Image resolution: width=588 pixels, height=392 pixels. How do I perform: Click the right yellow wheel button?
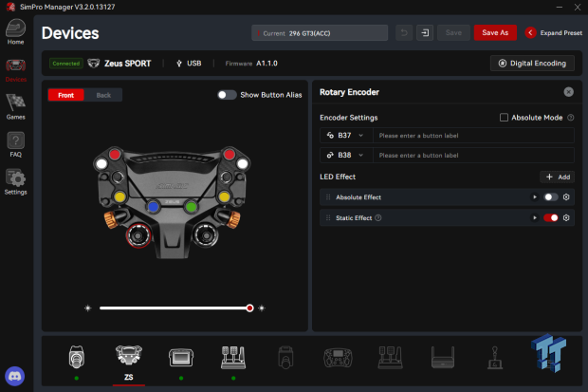click(x=224, y=196)
